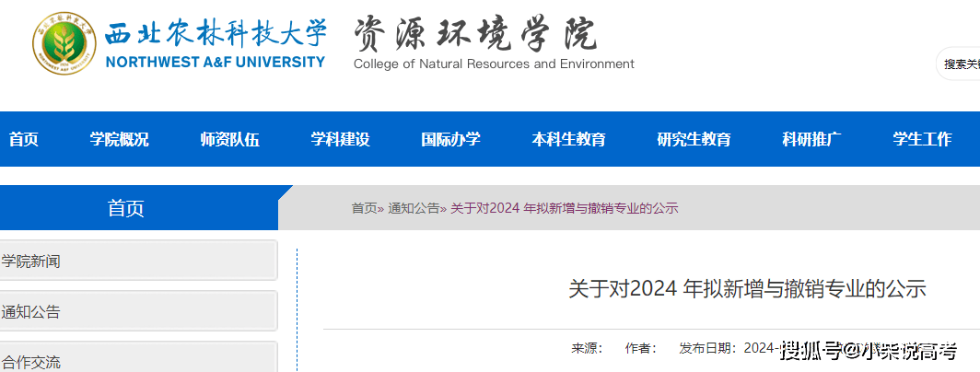980x372 pixels.
Task: Open the 国际办学 navigation item
Action: coord(450,140)
